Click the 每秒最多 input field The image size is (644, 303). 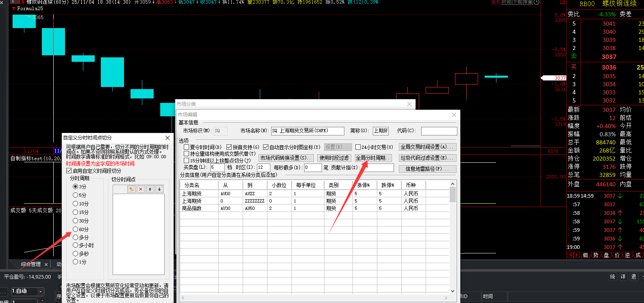click(313, 168)
